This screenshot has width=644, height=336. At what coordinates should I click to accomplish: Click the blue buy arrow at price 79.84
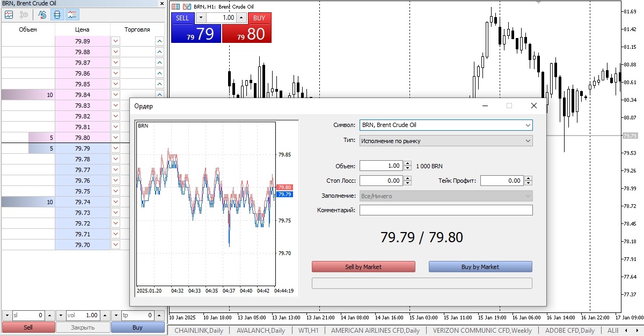pos(159,95)
